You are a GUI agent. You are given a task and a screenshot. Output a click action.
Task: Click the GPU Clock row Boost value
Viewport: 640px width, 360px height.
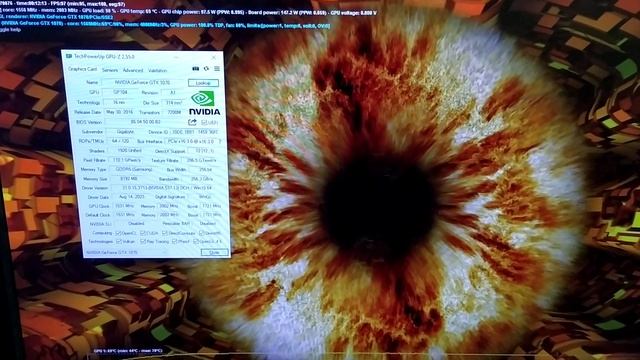(212, 206)
